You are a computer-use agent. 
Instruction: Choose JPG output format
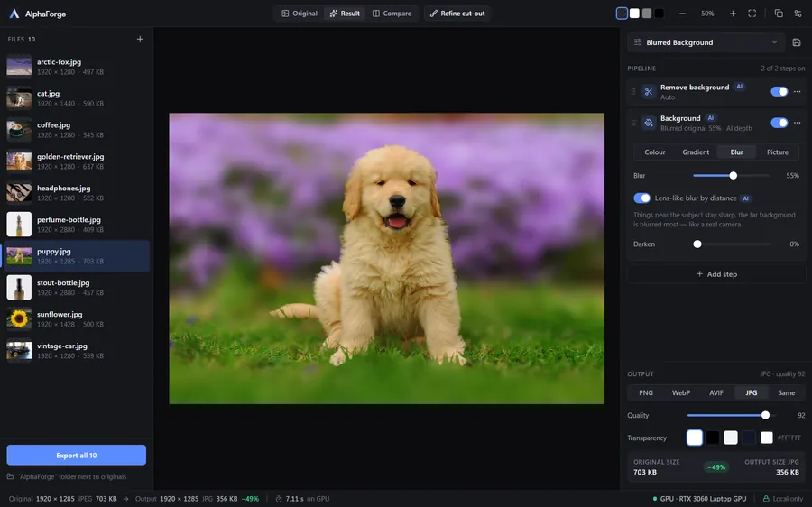coord(752,392)
